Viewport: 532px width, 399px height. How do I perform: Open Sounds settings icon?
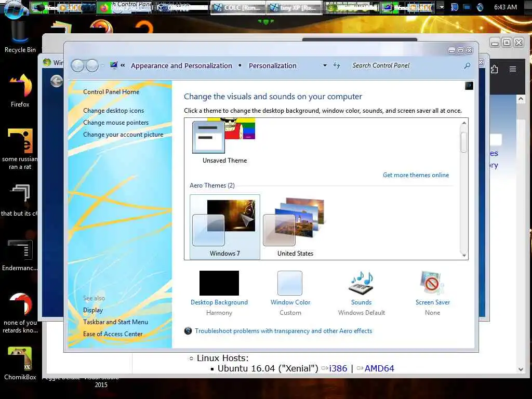click(x=362, y=283)
